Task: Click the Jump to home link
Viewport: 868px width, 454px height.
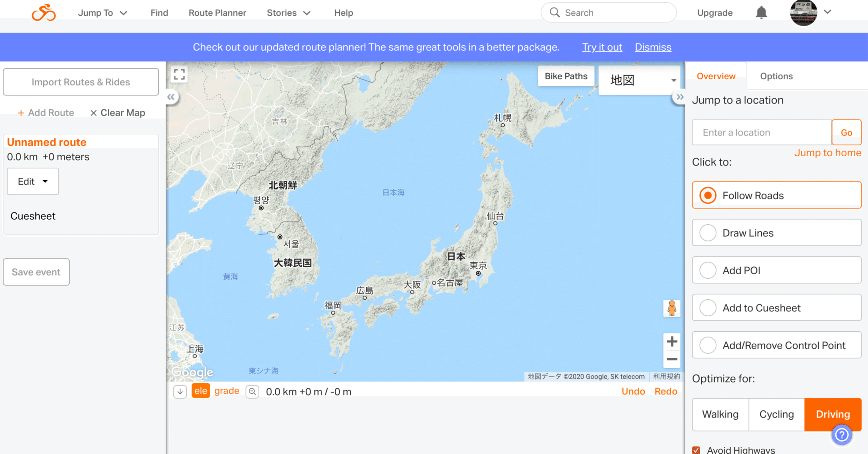Action: coord(827,153)
